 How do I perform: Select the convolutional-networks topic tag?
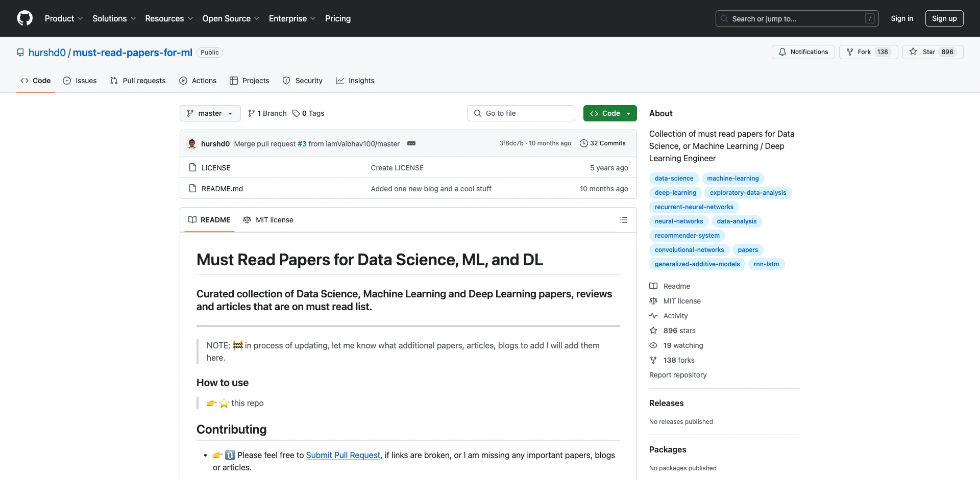pos(689,250)
